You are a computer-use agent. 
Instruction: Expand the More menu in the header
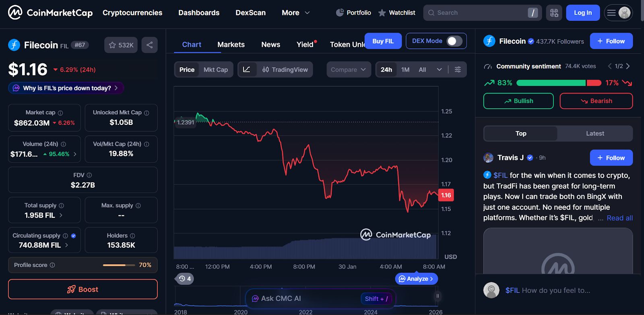point(296,13)
